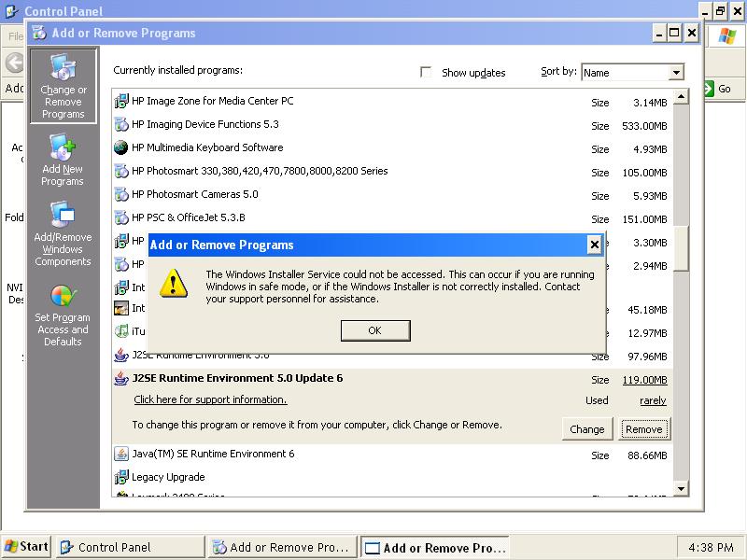Image resolution: width=747 pixels, height=560 pixels.
Task: Click the Control Panel title bar icon
Action: coord(11,10)
